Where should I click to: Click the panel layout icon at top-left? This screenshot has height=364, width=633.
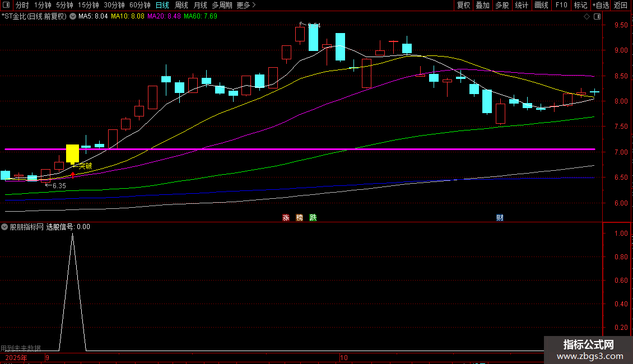[6, 5]
